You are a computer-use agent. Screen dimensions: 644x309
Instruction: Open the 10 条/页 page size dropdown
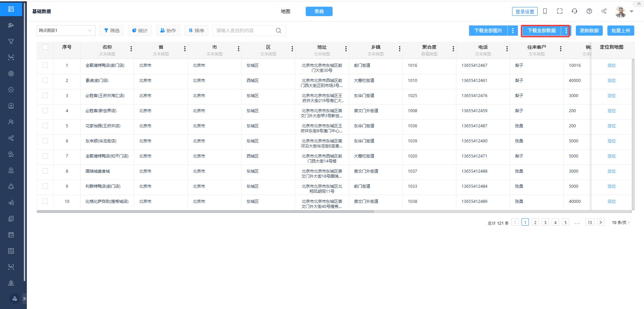click(621, 222)
